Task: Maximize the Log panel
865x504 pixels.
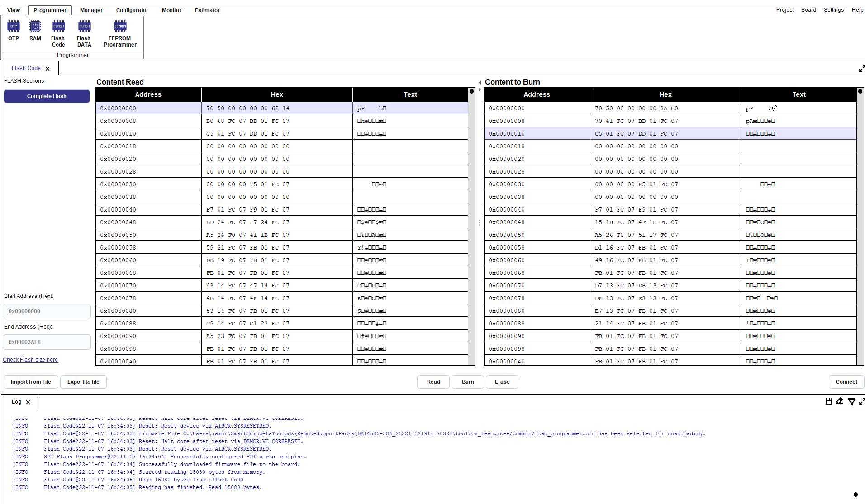Action: 862,401
